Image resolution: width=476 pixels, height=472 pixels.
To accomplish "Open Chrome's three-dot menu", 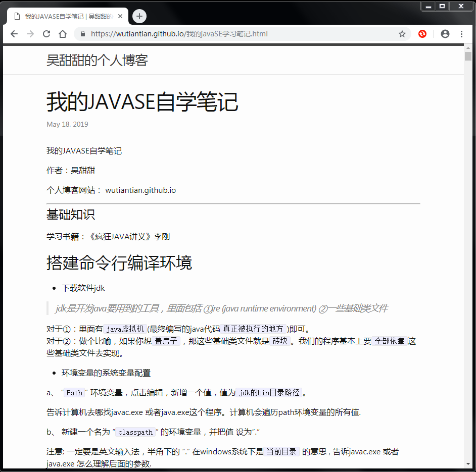I will (461, 34).
